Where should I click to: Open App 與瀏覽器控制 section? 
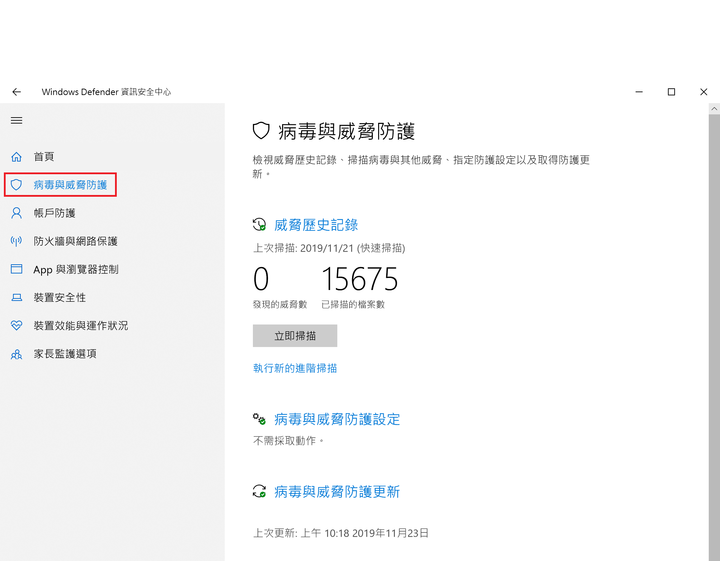click(x=76, y=269)
